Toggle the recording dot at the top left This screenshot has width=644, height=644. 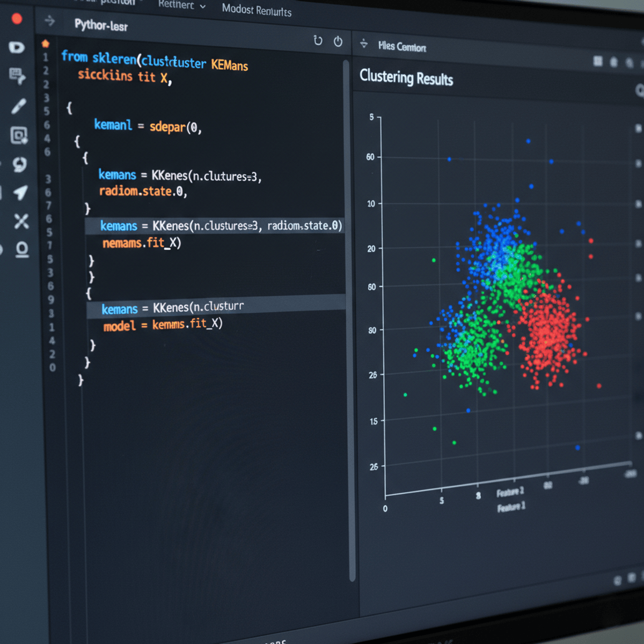point(16,18)
